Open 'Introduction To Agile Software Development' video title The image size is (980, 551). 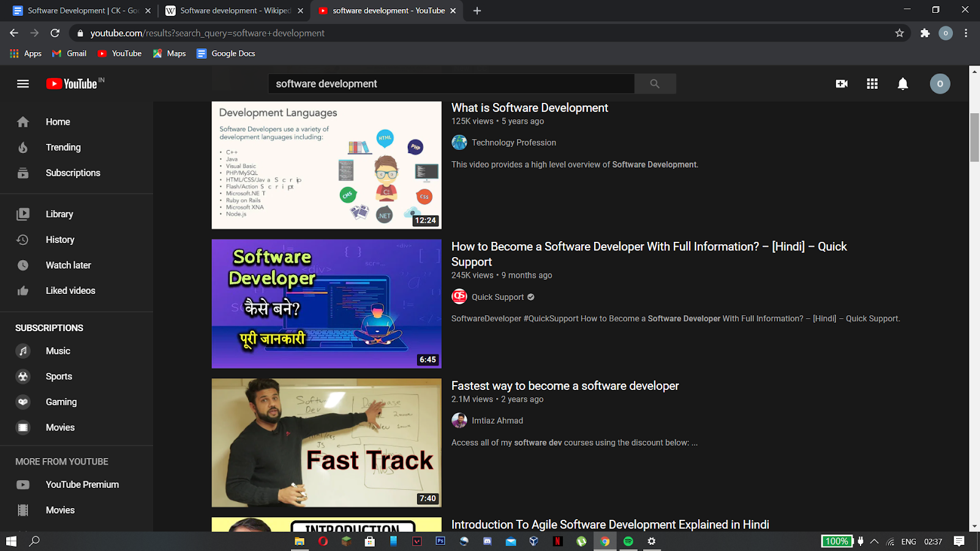pyautogui.click(x=610, y=525)
